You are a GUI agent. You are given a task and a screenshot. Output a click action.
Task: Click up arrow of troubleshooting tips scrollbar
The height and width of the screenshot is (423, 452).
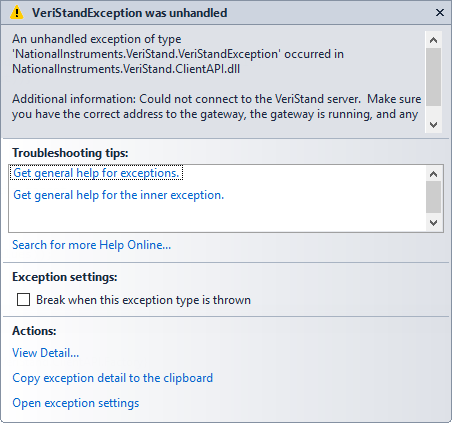pos(433,174)
